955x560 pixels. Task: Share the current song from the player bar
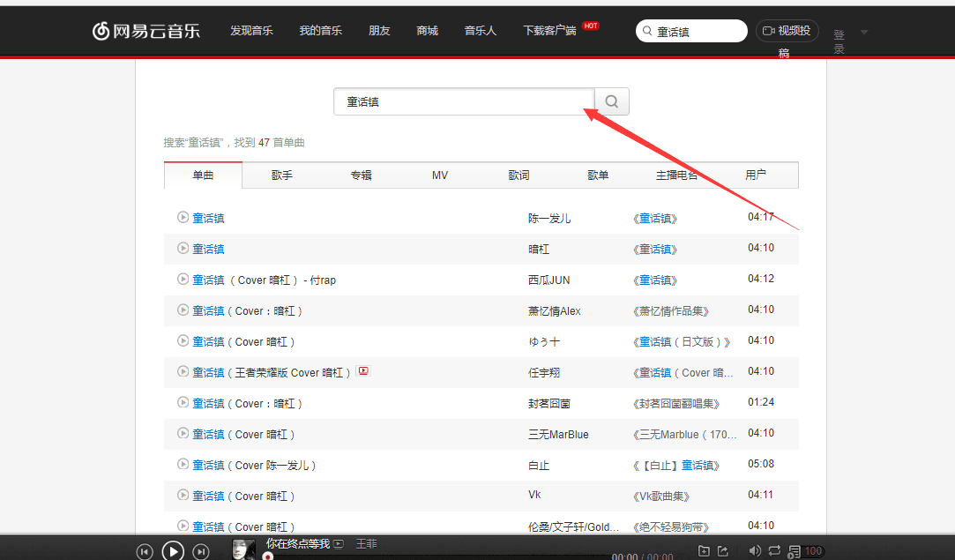[723, 551]
